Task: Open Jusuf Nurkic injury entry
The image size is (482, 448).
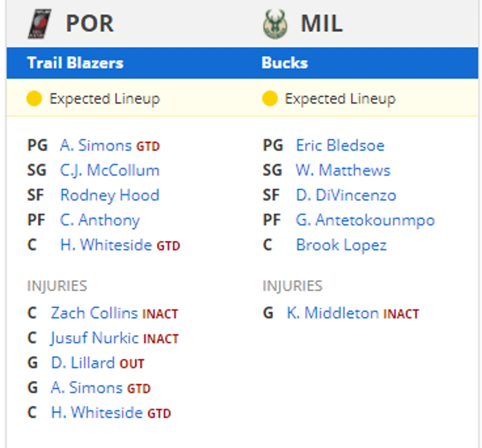Action: (94, 338)
